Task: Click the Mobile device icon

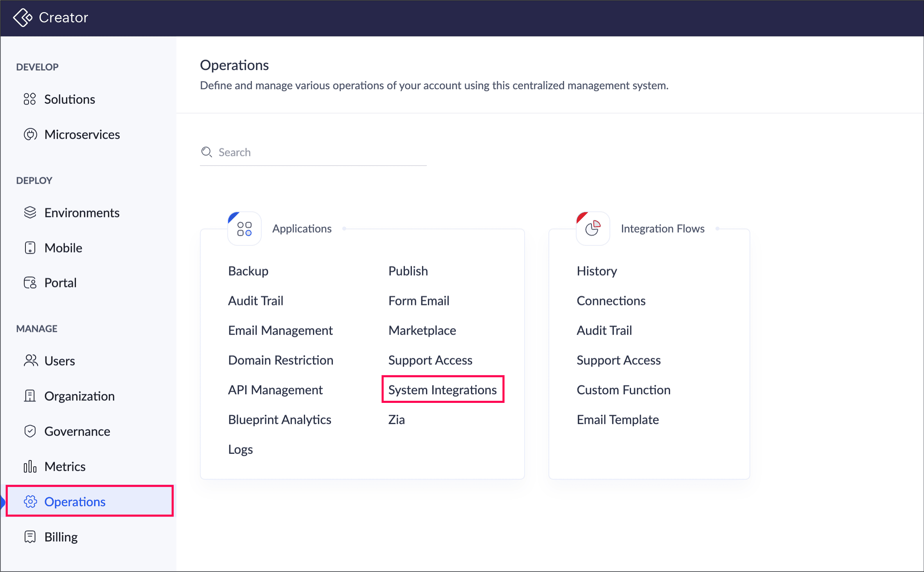Action: (x=30, y=248)
